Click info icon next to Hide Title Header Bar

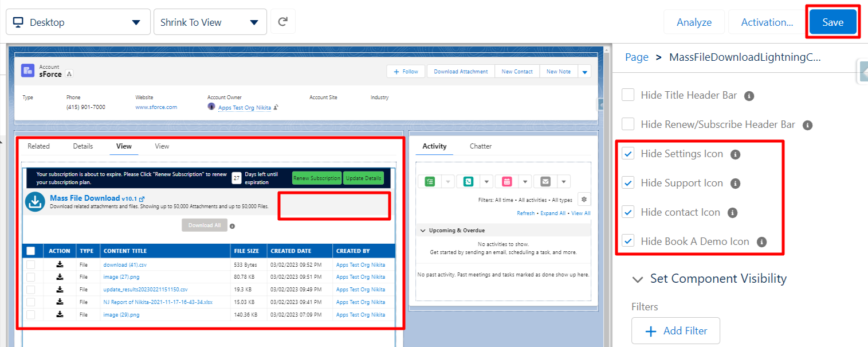click(749, 96)
